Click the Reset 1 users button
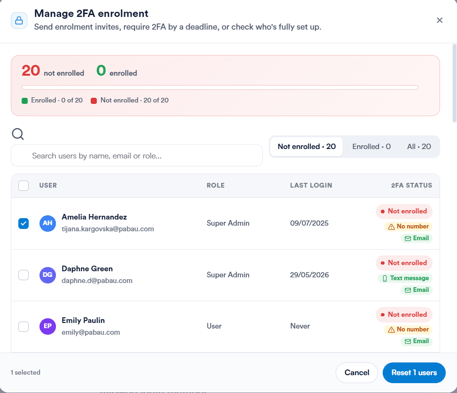The image size is (457, 393). (414, 372)
